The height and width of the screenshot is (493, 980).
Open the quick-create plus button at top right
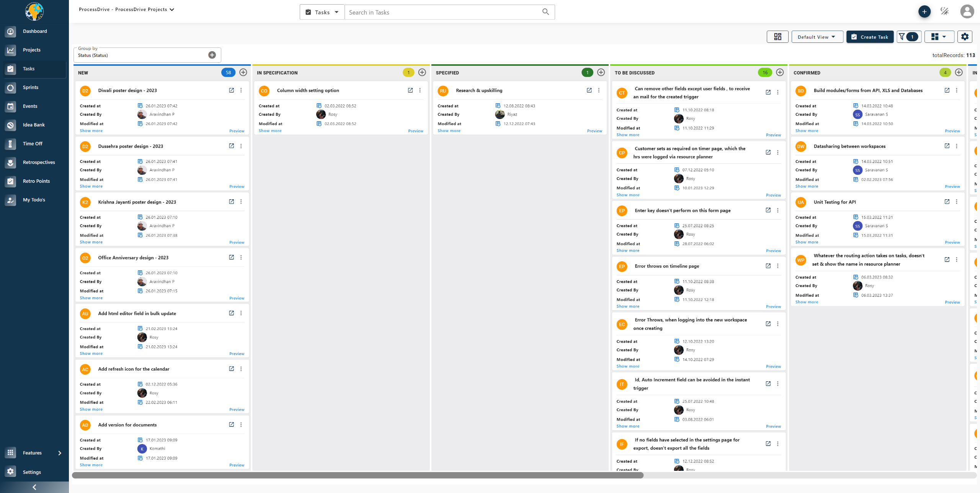(x=924, y=11)
